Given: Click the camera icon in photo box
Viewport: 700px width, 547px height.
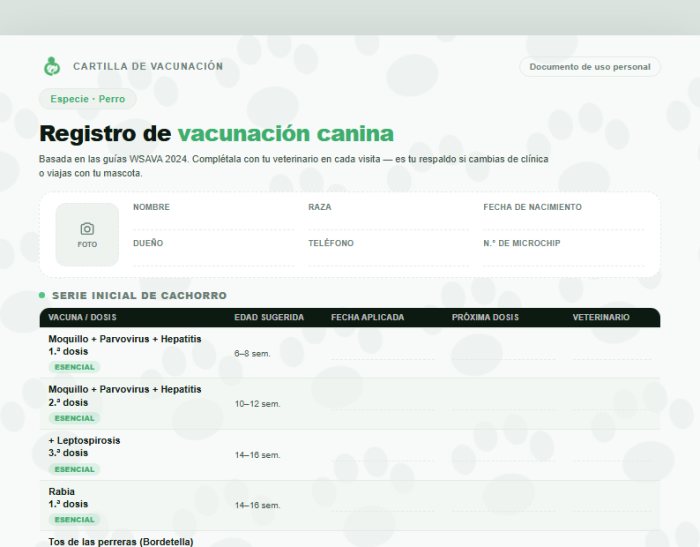Looking at the screenshot, I should pos(87,229).
